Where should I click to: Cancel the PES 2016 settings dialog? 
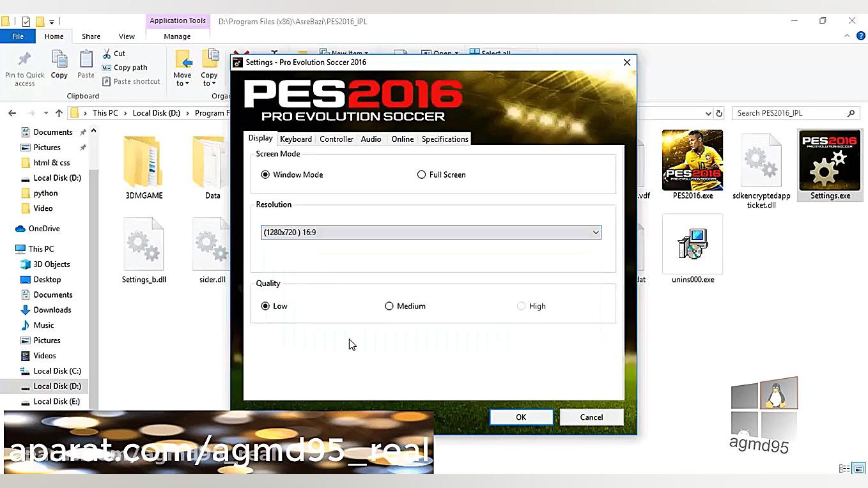(591, 416)
